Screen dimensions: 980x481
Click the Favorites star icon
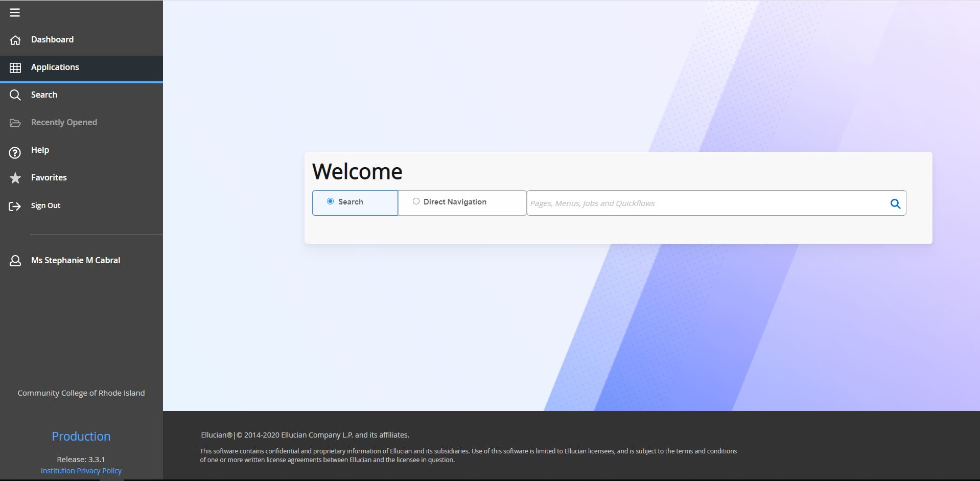pos(15,178)
